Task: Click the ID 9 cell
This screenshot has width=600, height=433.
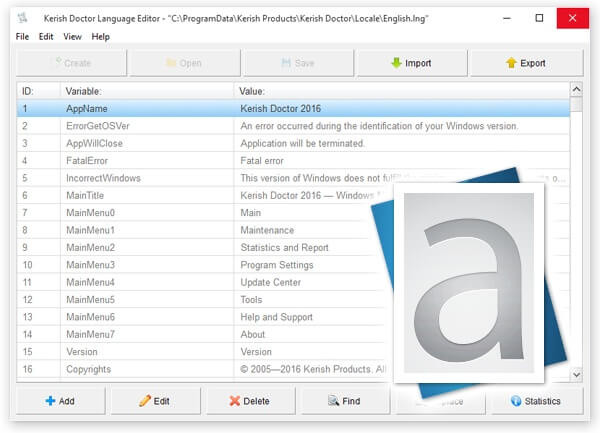Action: click(x=38, y=247)
